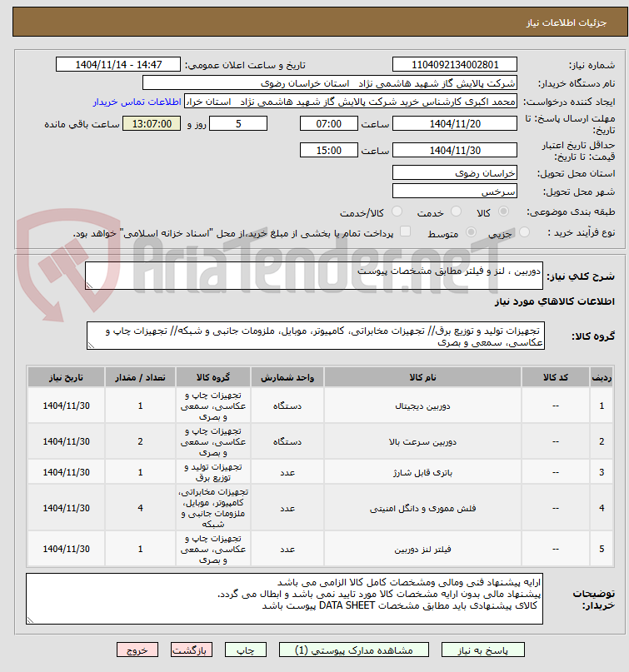Click the گروه کالا text area

click(316, 336)
